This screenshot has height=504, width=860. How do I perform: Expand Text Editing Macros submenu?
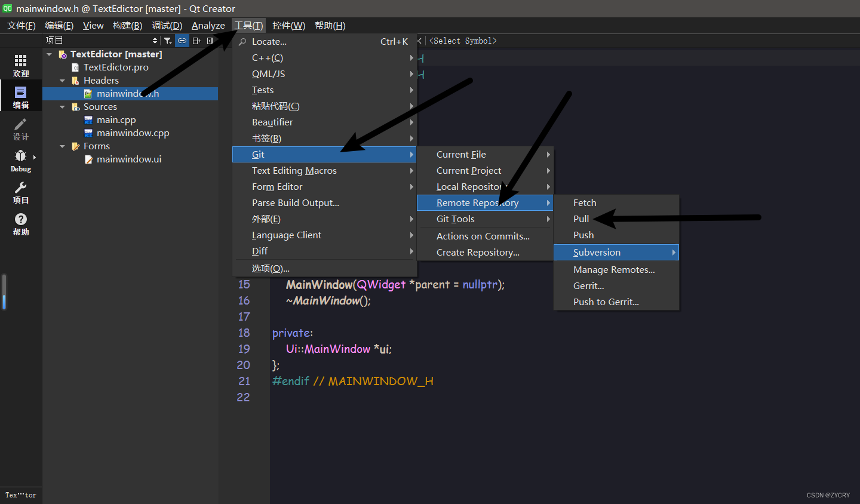click(x=324, y=171)
